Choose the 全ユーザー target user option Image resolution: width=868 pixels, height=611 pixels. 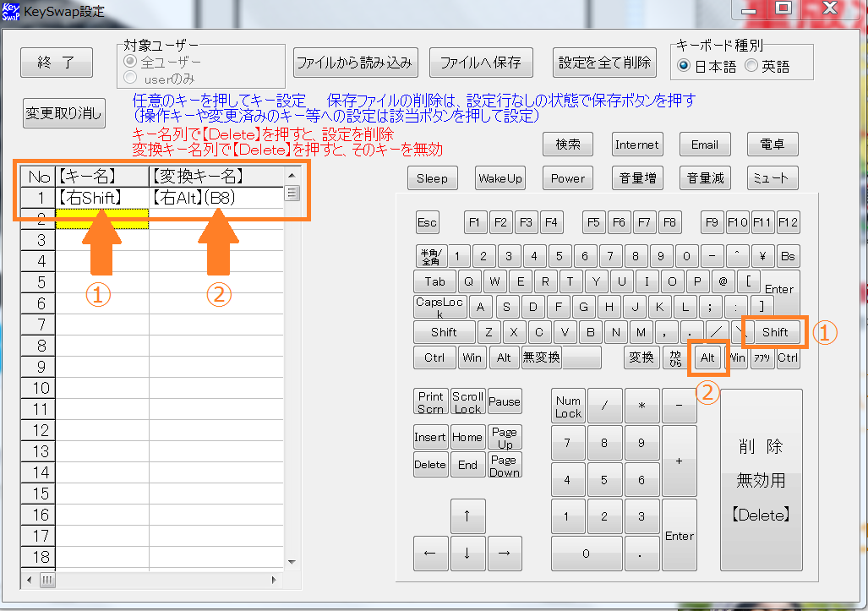[130, 62]
